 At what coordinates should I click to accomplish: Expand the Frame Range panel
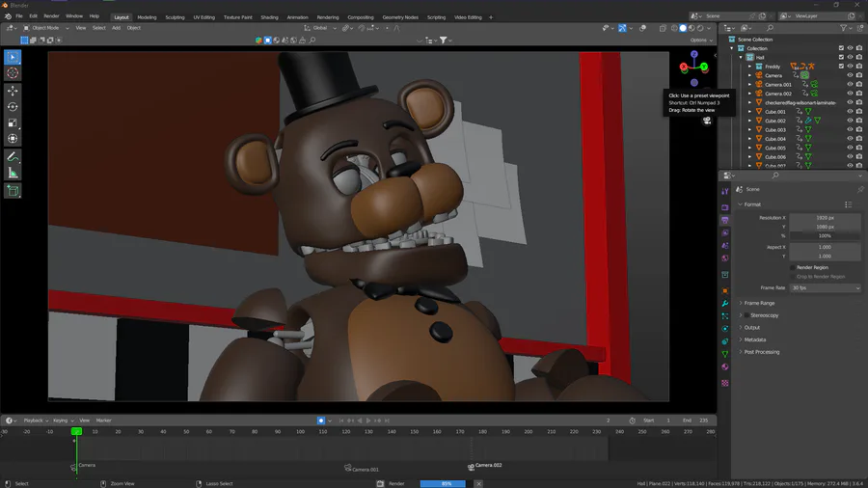pos(759,303)
